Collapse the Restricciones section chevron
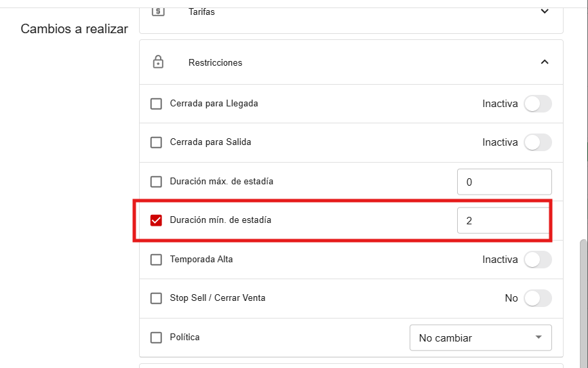Viewport: 588px width, 368px height. coord(544,62)
